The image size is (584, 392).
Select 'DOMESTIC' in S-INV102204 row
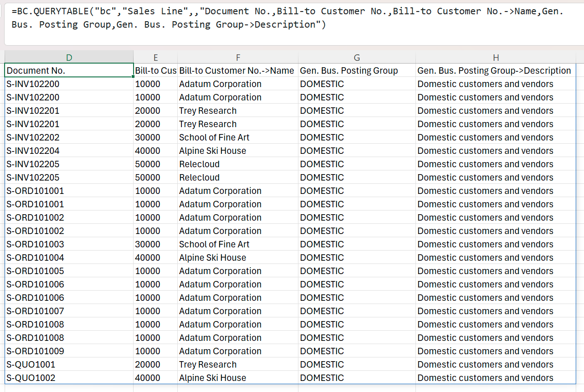[x=357, y=151]
